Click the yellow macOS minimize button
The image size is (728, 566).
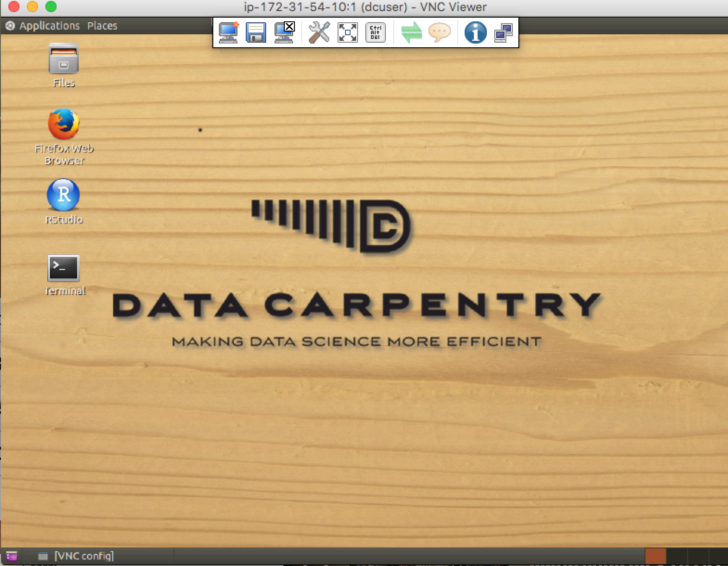pyautogui.click(x=32, y=7)
